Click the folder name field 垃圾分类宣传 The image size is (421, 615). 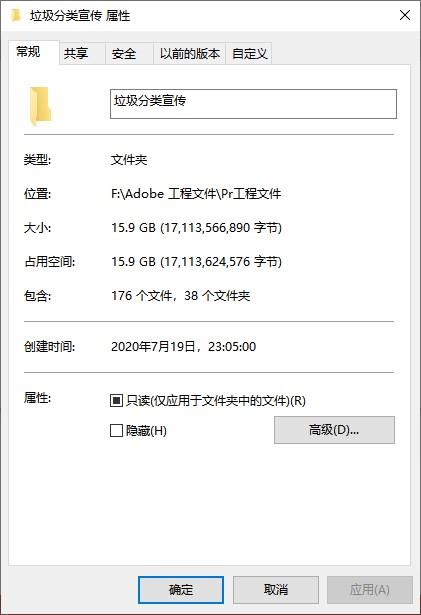[x=253, y=104]
